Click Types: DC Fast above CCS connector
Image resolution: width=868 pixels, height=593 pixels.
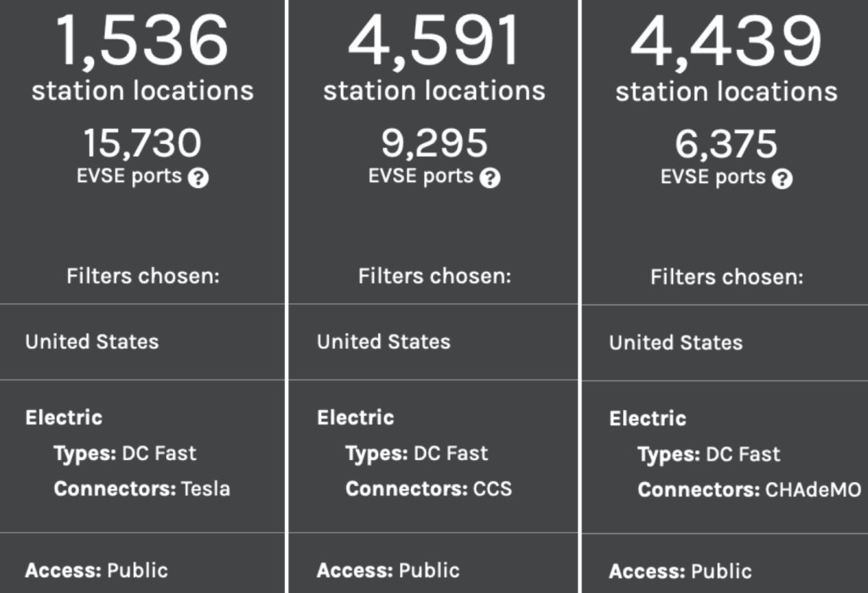pyautogui.click(x=416, y=453)
